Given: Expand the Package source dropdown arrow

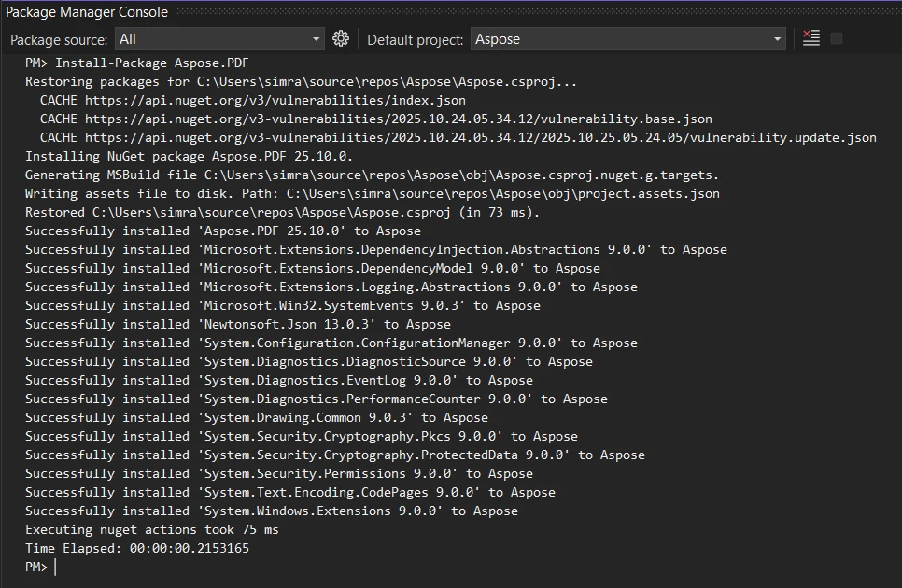Looking at the screenshot, I should point(317,38).
